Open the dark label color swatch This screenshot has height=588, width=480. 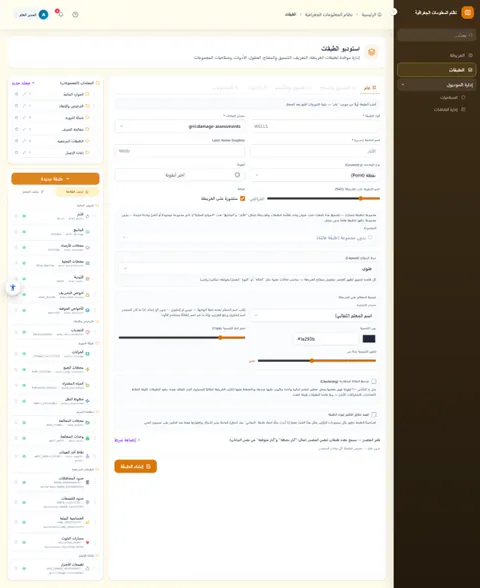369,339
